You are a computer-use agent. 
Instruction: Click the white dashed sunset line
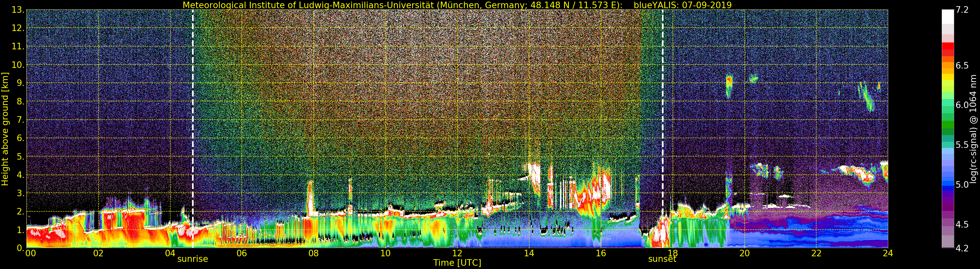pos(663,129)
